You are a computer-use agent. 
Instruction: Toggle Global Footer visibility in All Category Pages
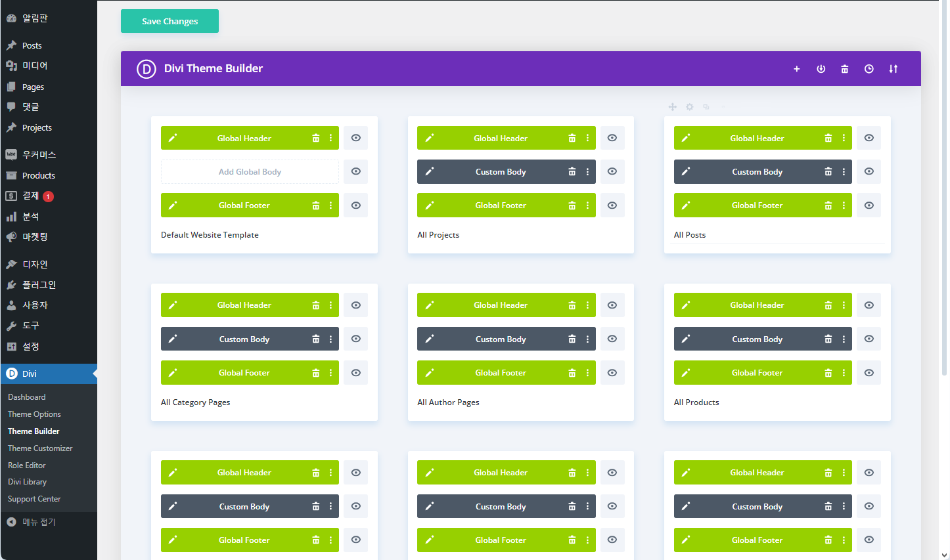coord(355,373)
